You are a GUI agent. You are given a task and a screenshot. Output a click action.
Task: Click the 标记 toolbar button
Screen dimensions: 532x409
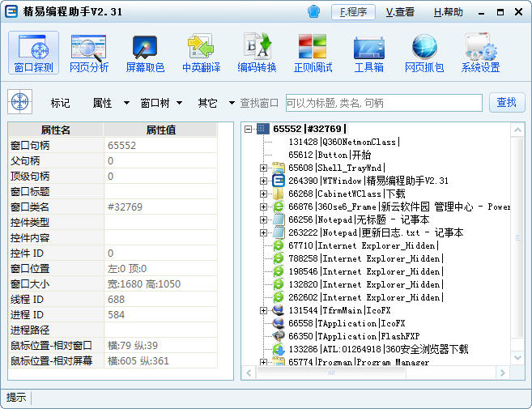coord(60,103)
